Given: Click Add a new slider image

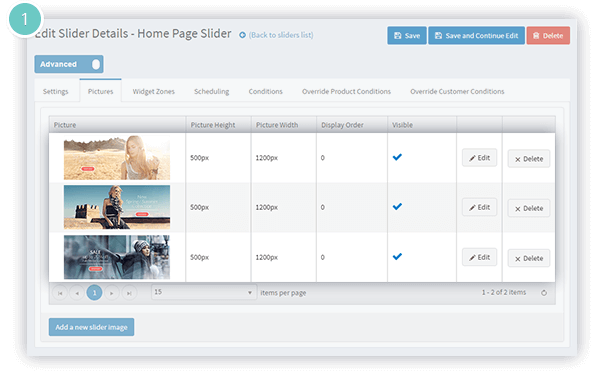Looking at the screenshot, I should [91, 327].
